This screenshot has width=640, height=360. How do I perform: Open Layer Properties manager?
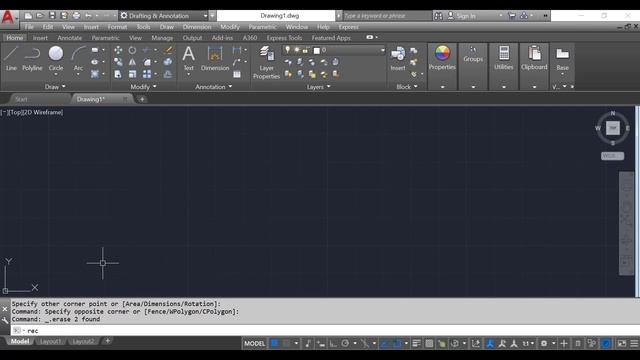[x=266, y=62]
